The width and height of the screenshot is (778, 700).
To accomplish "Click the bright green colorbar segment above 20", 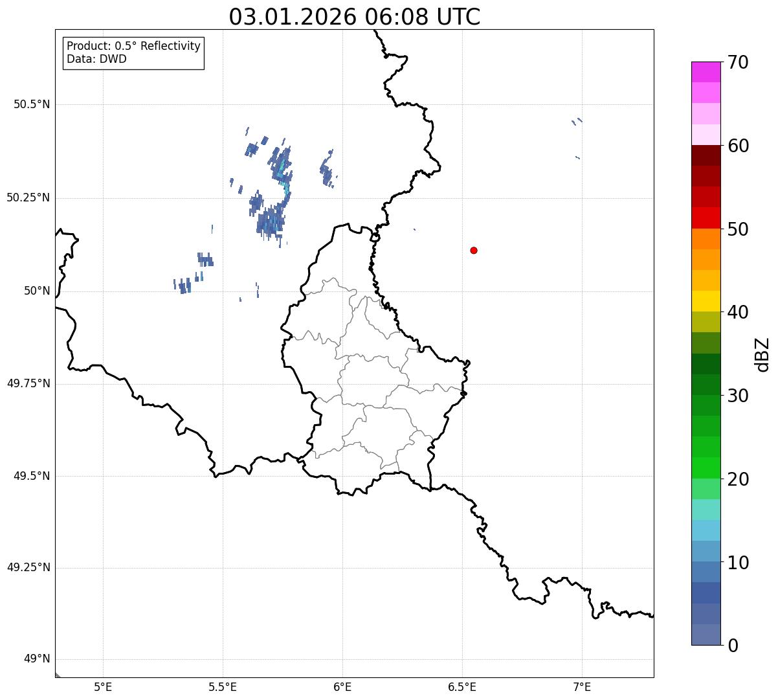I will [x=706, y=468].
